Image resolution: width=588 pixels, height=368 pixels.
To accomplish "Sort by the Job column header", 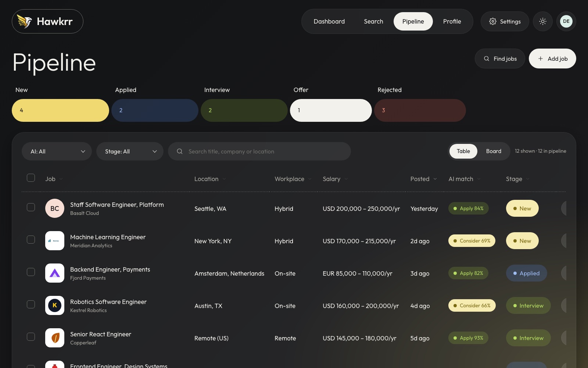I will (54, 179).
